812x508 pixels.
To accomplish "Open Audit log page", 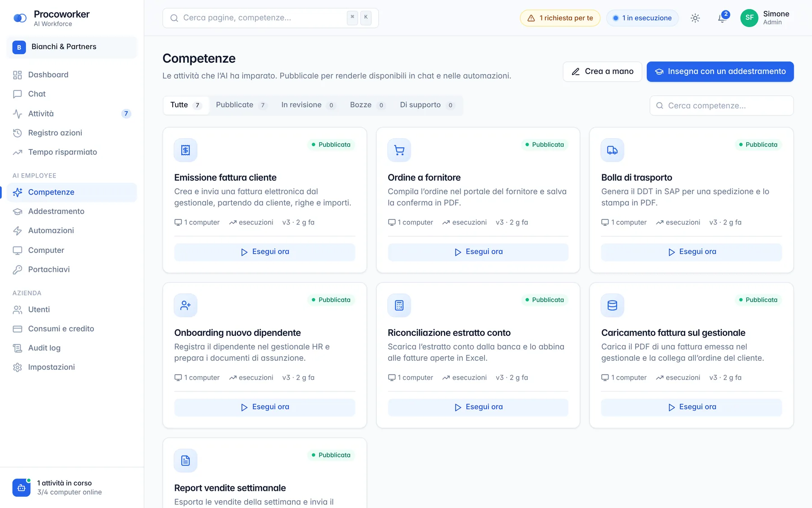I will coord(72,348).
